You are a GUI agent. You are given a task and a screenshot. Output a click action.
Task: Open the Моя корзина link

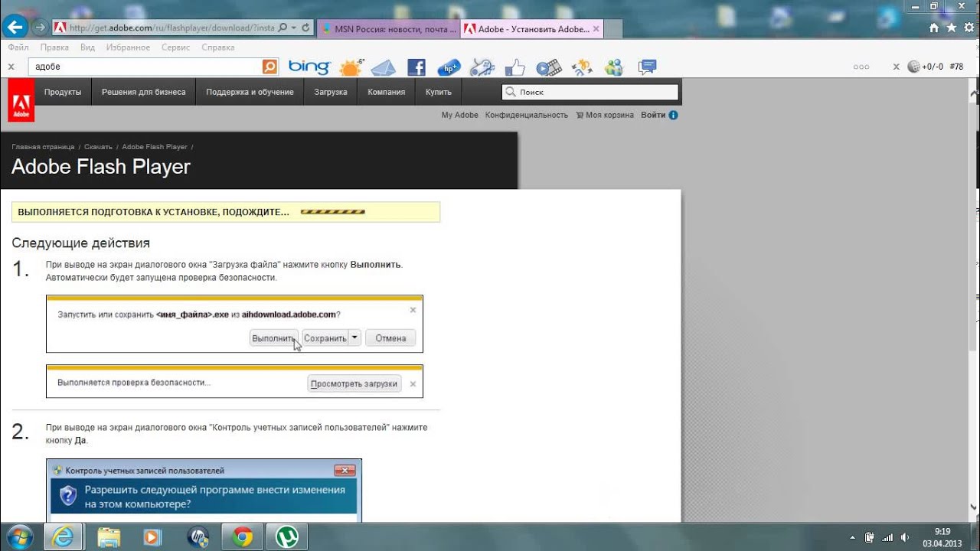(605, 115)
